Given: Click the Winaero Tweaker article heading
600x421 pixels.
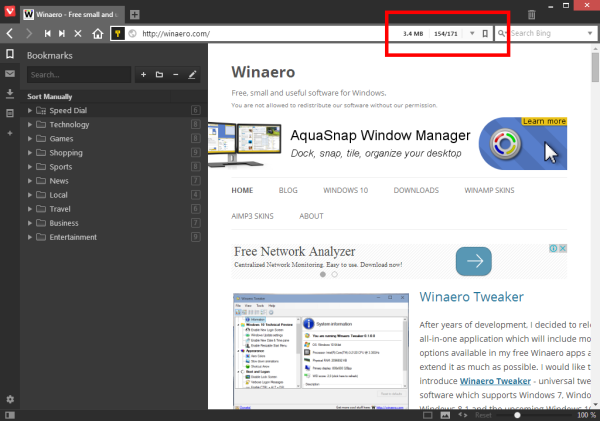Looking at the screenshot, I should tap(471, 297).
